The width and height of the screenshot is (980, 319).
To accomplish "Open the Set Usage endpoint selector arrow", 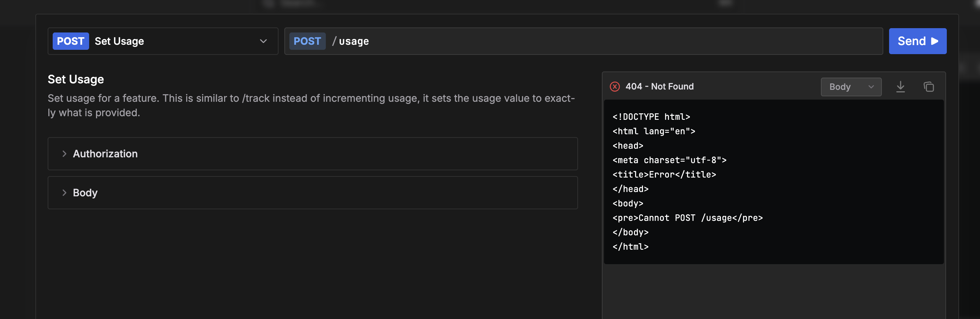I will pos(263,41).
